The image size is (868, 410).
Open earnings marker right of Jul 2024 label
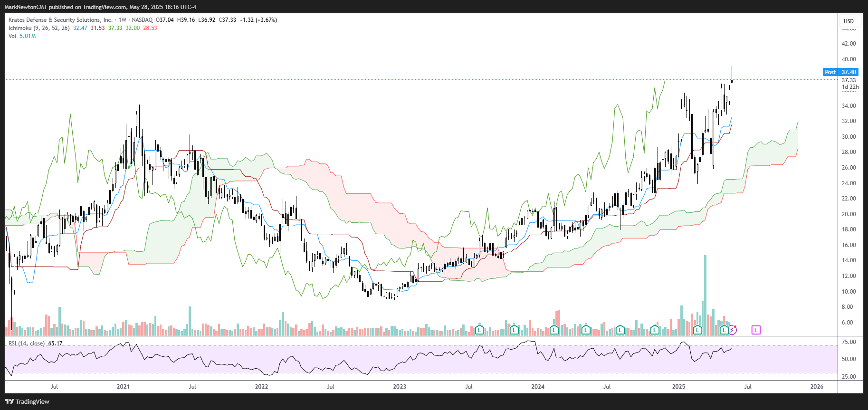coord(620,330)
